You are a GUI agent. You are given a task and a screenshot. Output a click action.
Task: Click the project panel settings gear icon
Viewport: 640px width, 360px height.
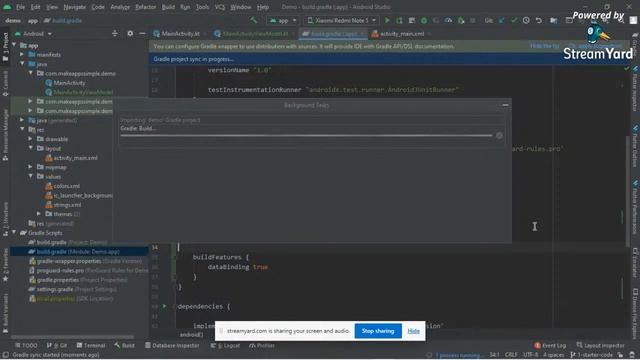point(130,33)
